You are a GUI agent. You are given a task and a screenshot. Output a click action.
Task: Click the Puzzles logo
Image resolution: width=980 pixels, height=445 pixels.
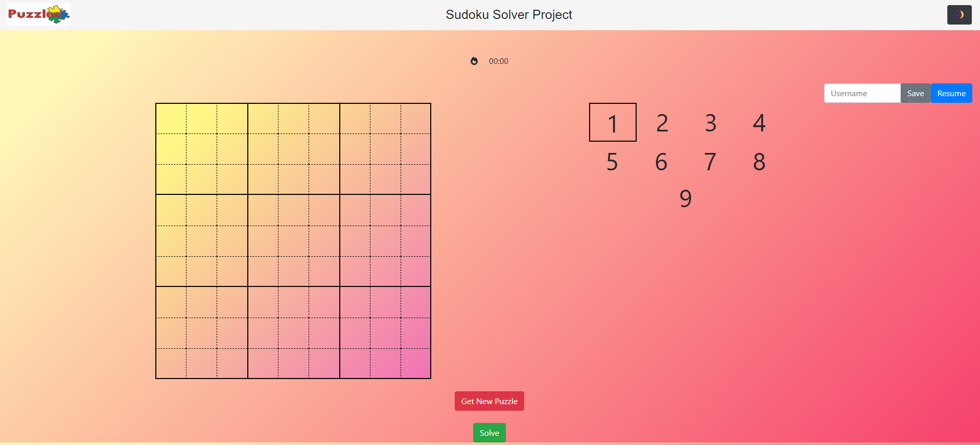tap(38, 14)
